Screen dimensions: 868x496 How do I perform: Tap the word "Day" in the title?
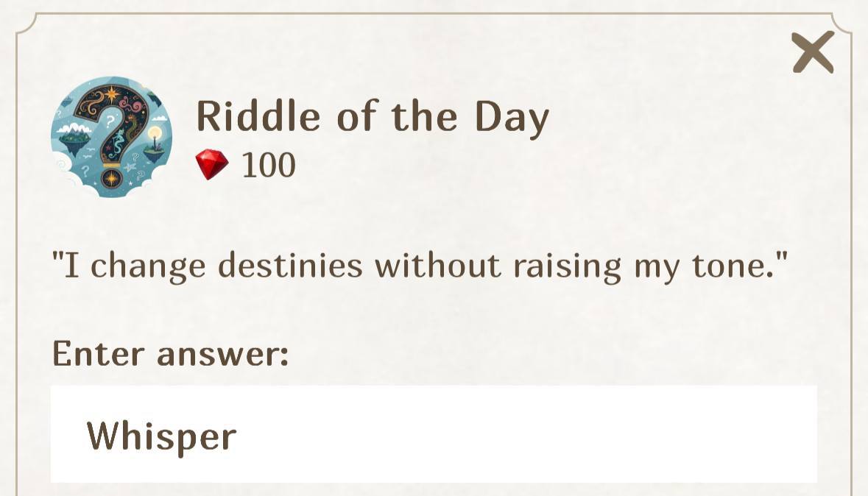(512, 118)
